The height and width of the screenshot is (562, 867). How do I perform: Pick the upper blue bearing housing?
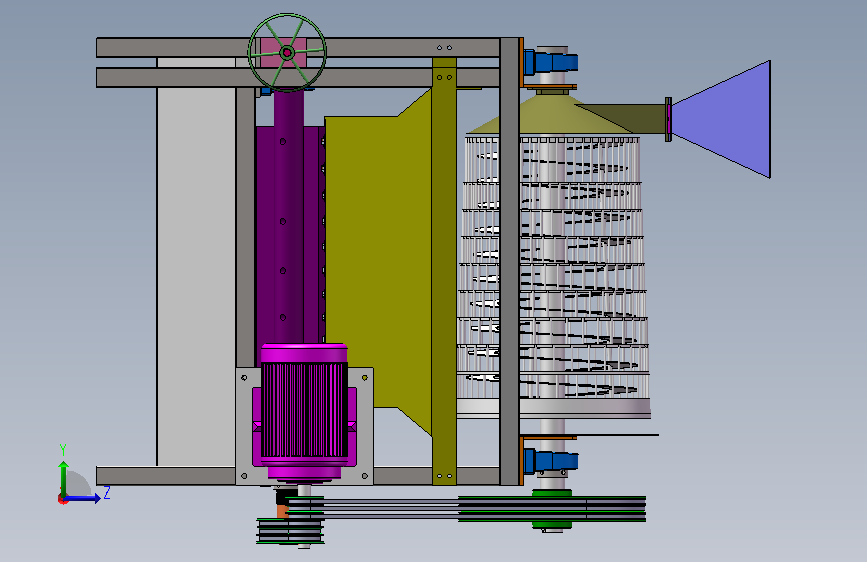point(550,61)
